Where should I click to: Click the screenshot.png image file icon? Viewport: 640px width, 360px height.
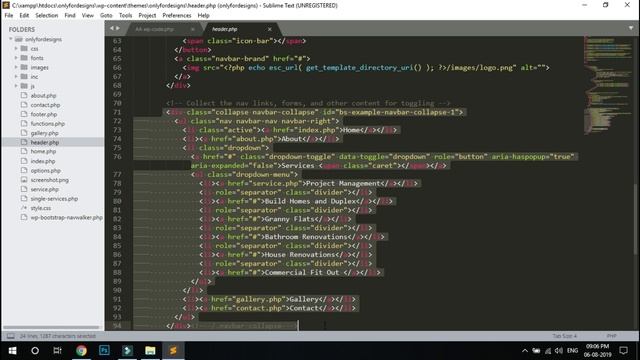click(x=24, y=180)
